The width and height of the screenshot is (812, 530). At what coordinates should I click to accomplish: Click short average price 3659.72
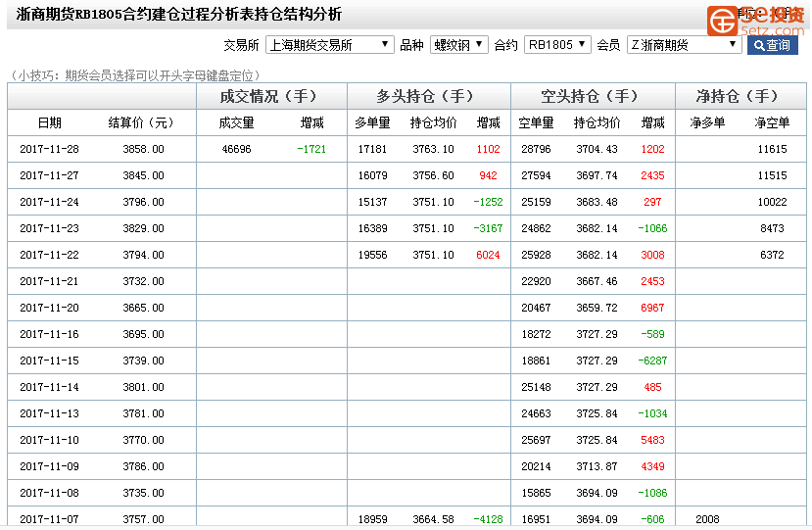point(597,308)
